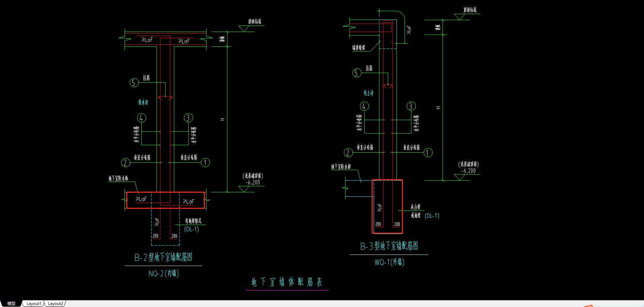This screenshot has height=307, width=644.
Task: Select the NQ-2(内墙) label
Action: pos(164,273)
